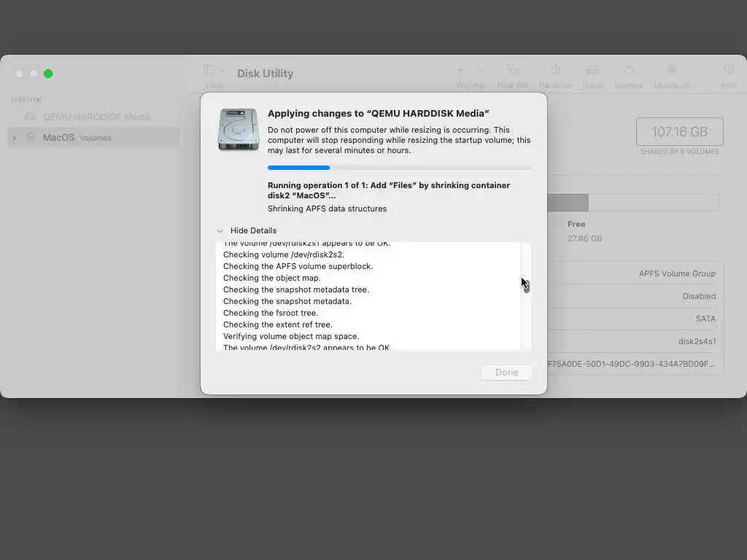The height and width of the screenshot is (560, 747).
Task: Click the Unmount toolbar icon
Action: click(x=671, y=70)
